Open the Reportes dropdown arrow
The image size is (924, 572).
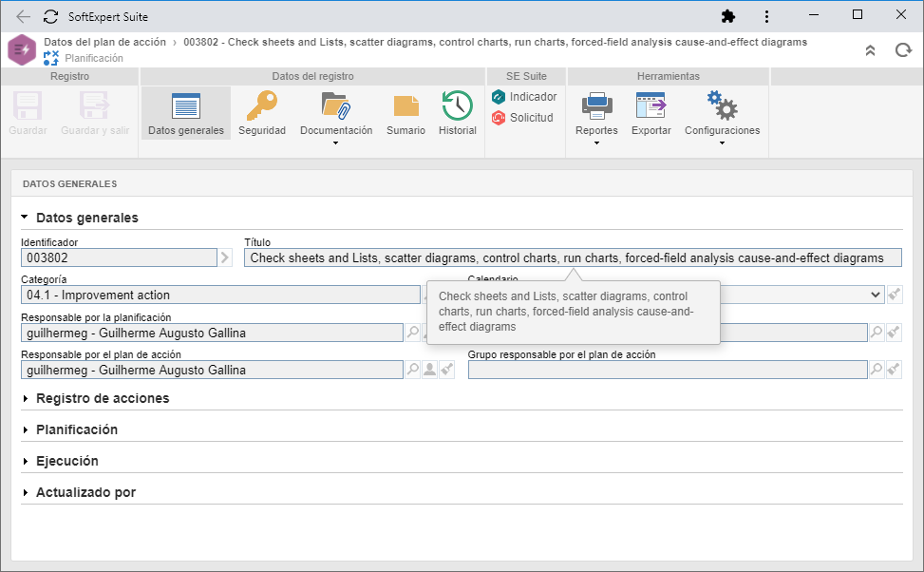click(x=596, y=143)
